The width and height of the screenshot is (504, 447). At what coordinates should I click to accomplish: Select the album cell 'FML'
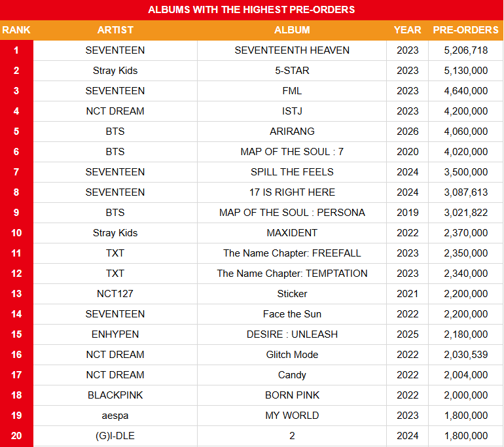click(292, 91)
